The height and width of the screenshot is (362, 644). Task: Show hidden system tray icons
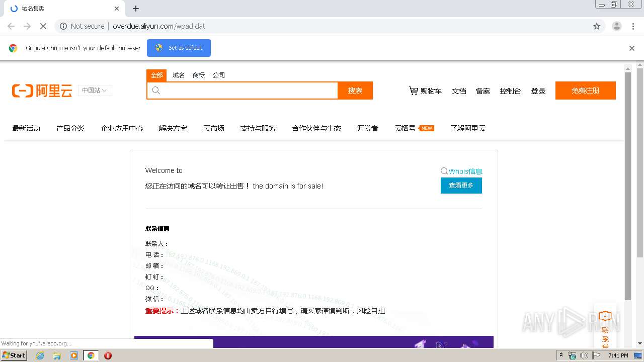pos(561,355)
